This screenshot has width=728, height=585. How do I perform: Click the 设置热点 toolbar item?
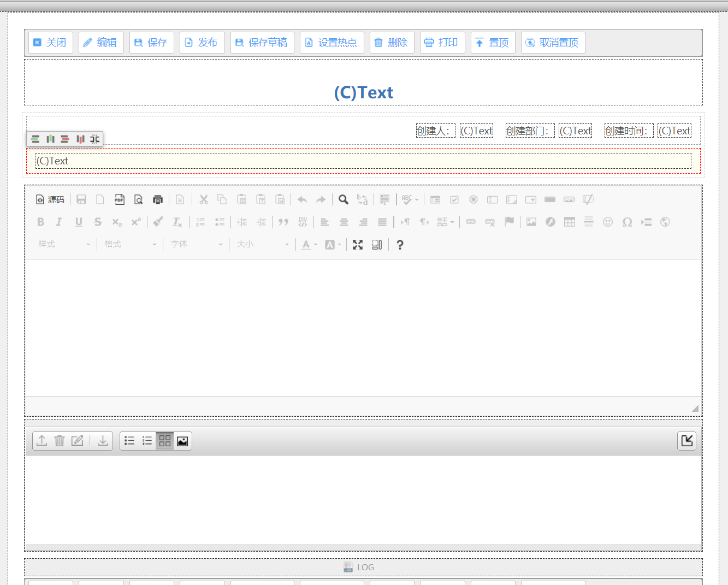tap(332, 43)
